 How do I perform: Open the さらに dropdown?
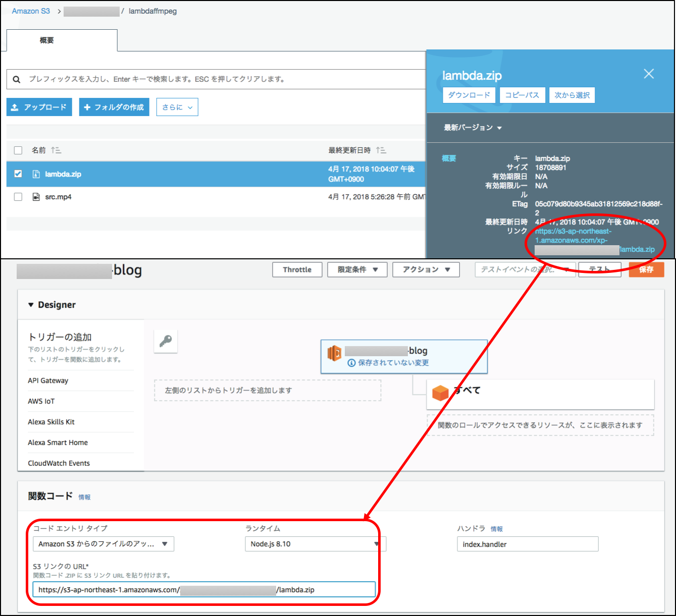[177, 107]
